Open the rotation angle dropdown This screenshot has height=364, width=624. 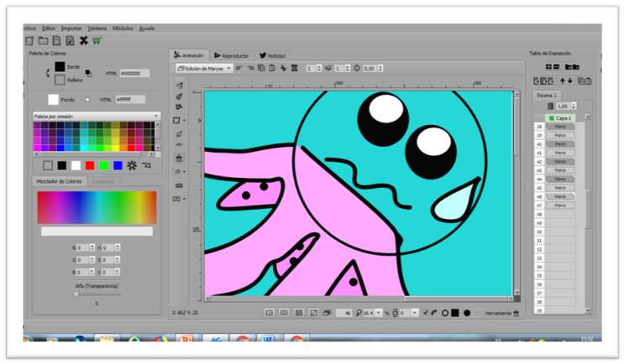415,313
